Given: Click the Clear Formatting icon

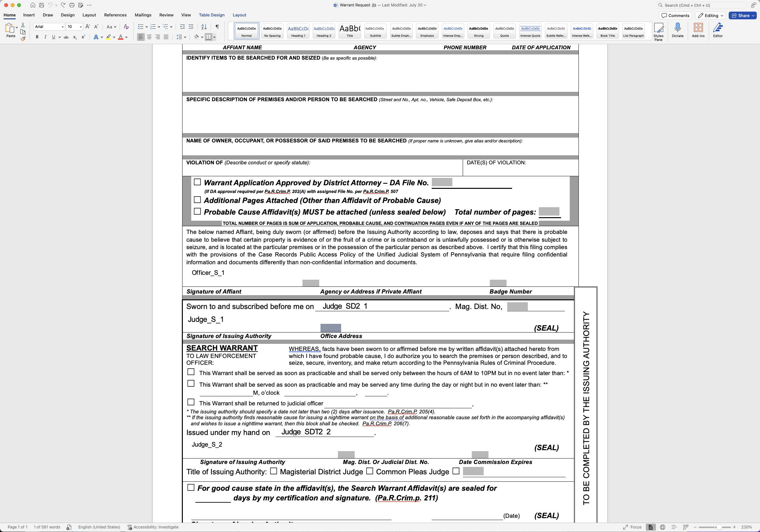Looking at the screenshot, I should point(126,27).
